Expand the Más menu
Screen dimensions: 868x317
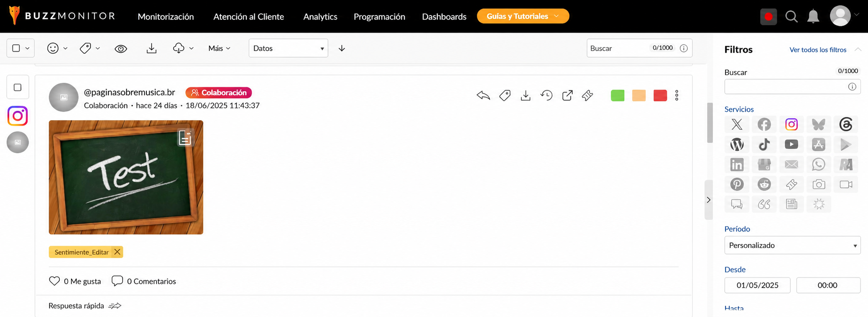coord(219,48)
